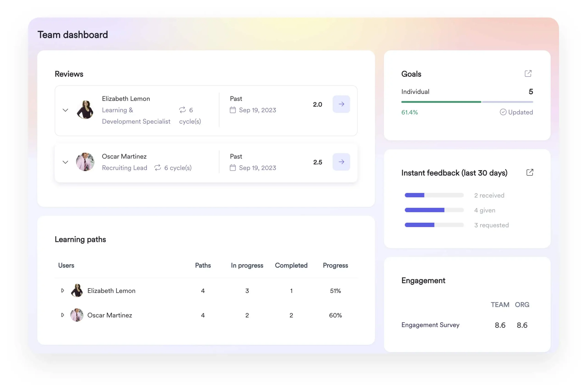Switch to the ORG engagement column
This screenshot has height=392, width=587.
pyautogui.click(x=522, y=305)
